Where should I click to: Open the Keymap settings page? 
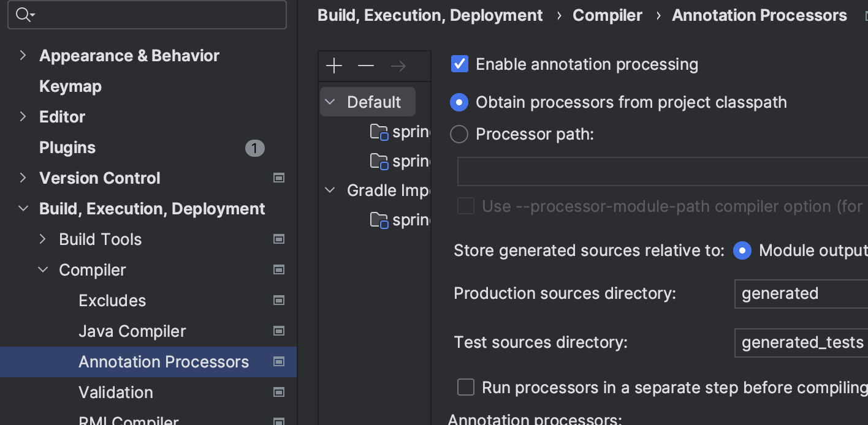point(70,86)
